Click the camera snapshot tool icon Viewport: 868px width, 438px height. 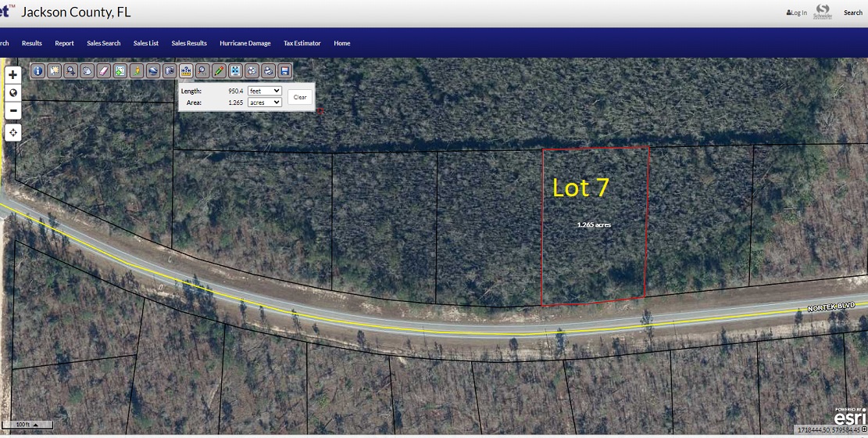click(x=170, y=71)
